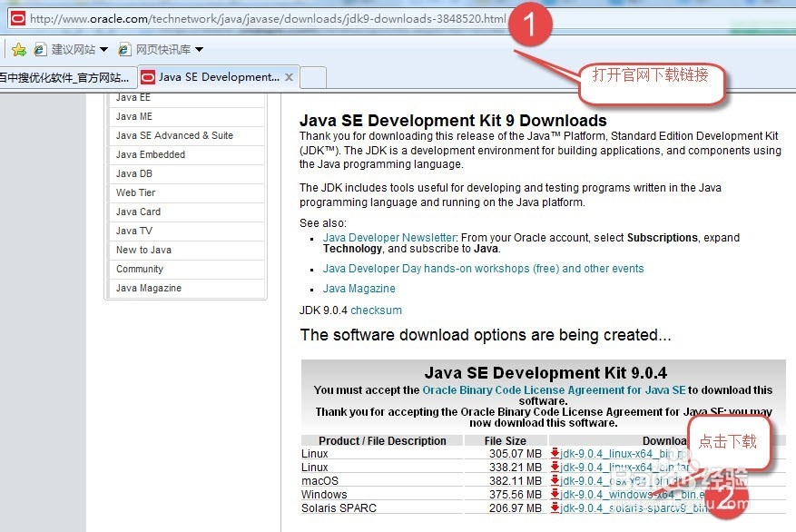Open Oracle Binary Code License Agreement link

(x=554, y=389)
